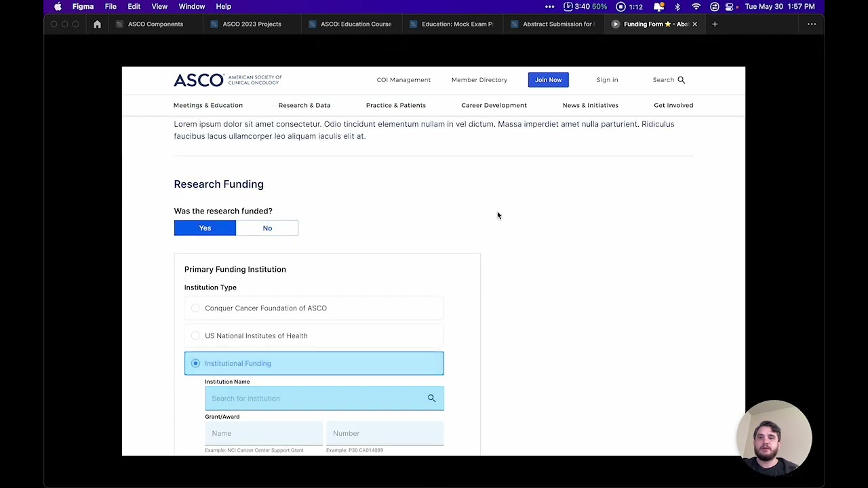Expand the Career Development nav menu

click(x=494, y=106)
